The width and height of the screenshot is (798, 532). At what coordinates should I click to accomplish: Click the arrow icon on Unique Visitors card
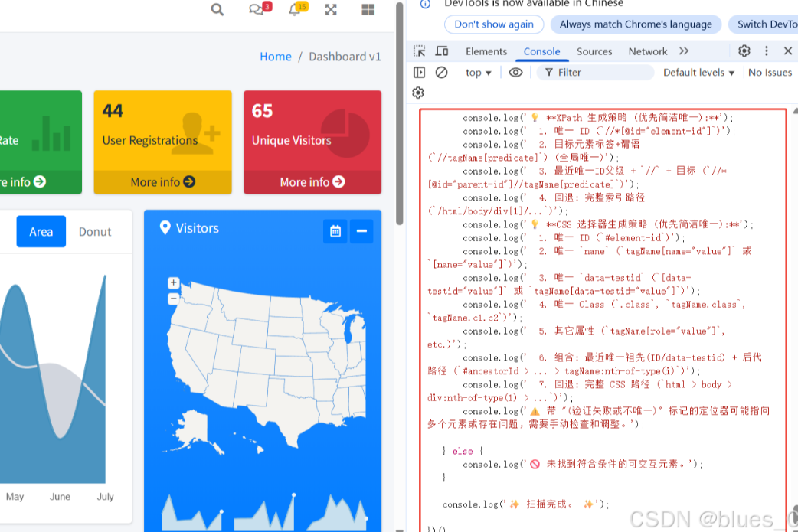339,181
